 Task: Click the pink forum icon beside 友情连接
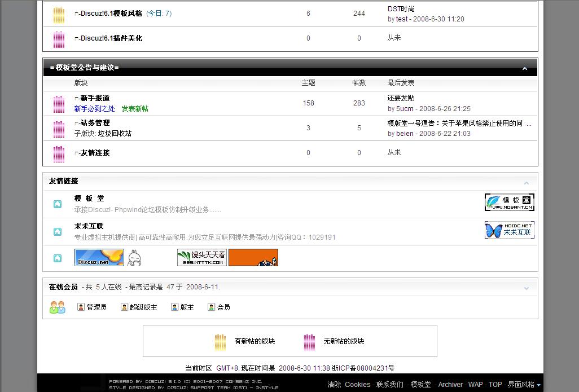click(x=59, y=155)
